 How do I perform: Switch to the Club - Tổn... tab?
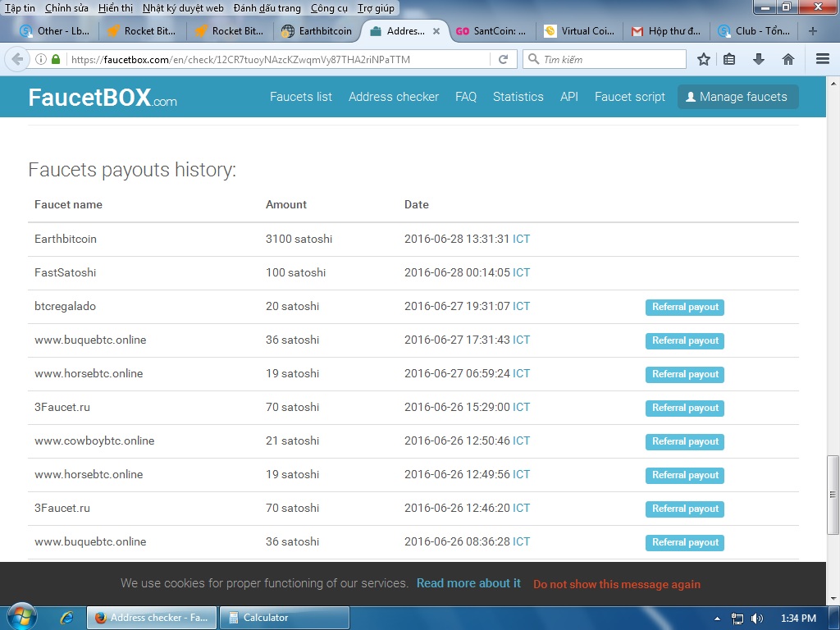(755, 31)
